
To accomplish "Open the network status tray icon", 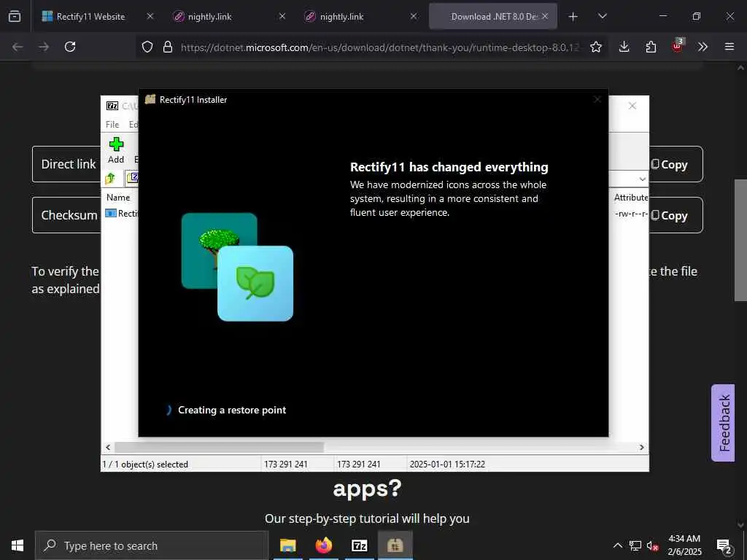I will [x=635, y=545].
